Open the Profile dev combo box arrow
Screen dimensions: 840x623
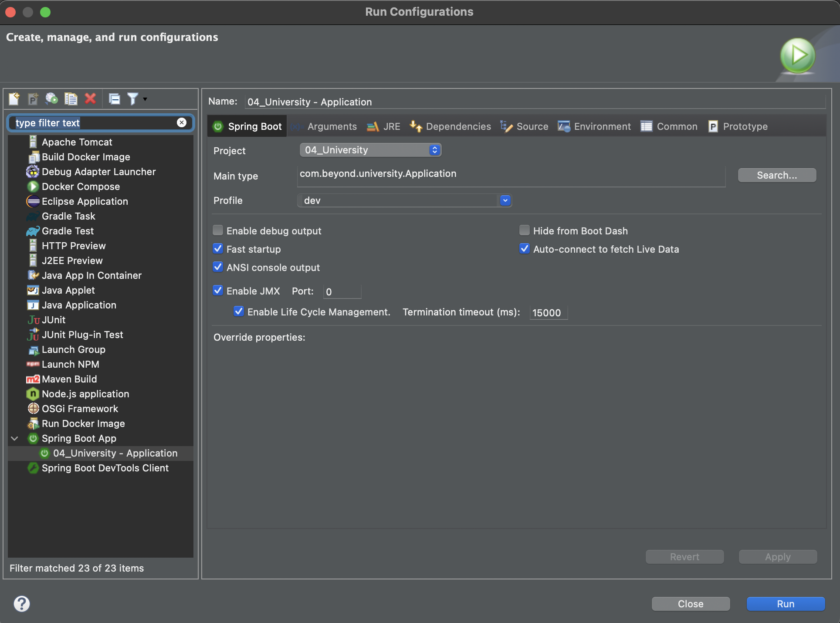(x=505, y=200)
